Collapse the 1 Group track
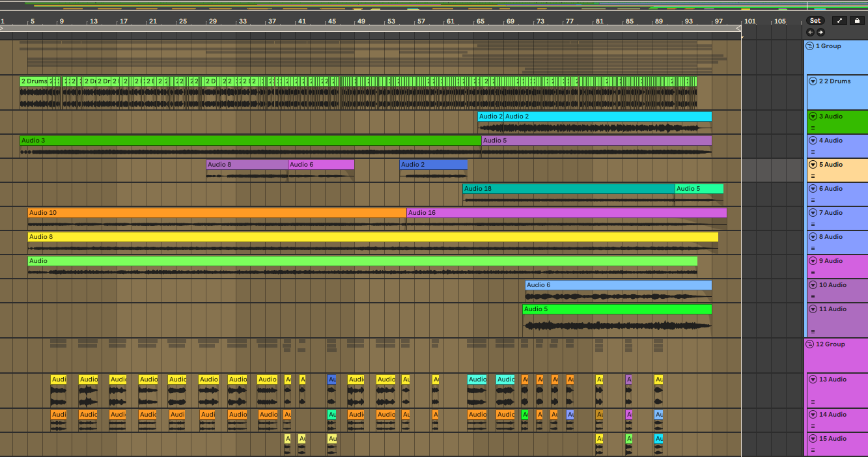Viewport: 868px width, 457px height. click(x=810, y=46)
